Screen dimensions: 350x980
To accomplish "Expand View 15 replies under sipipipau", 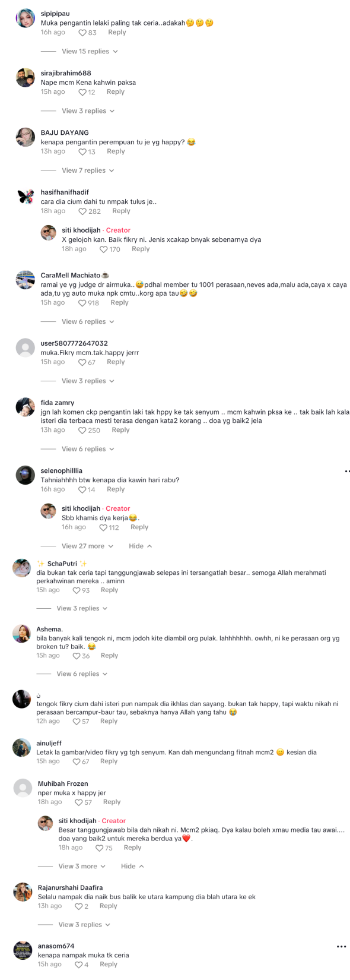I will (x=90, y=52).
